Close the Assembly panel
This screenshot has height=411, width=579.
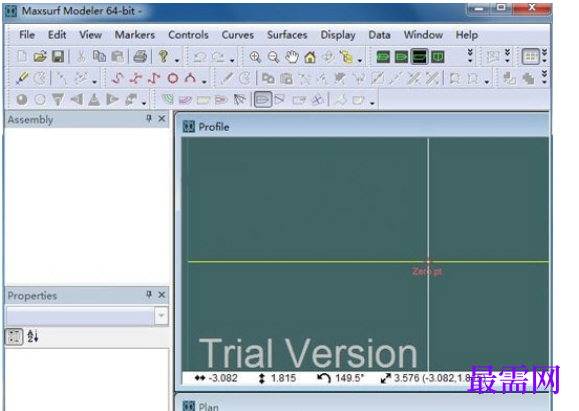[162, 119]
